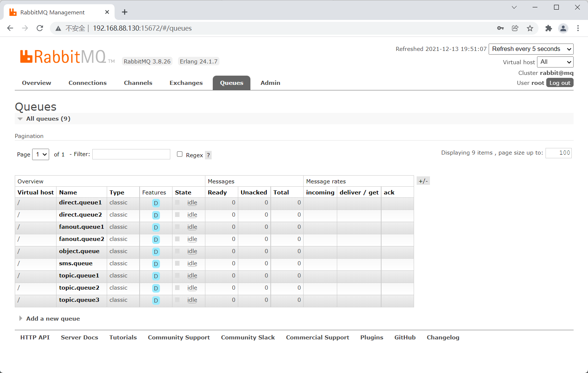Image resolution: width=588 pixels, height=373 pixels.
Task: Open the Plugins footer link
Action: [372, 338]
